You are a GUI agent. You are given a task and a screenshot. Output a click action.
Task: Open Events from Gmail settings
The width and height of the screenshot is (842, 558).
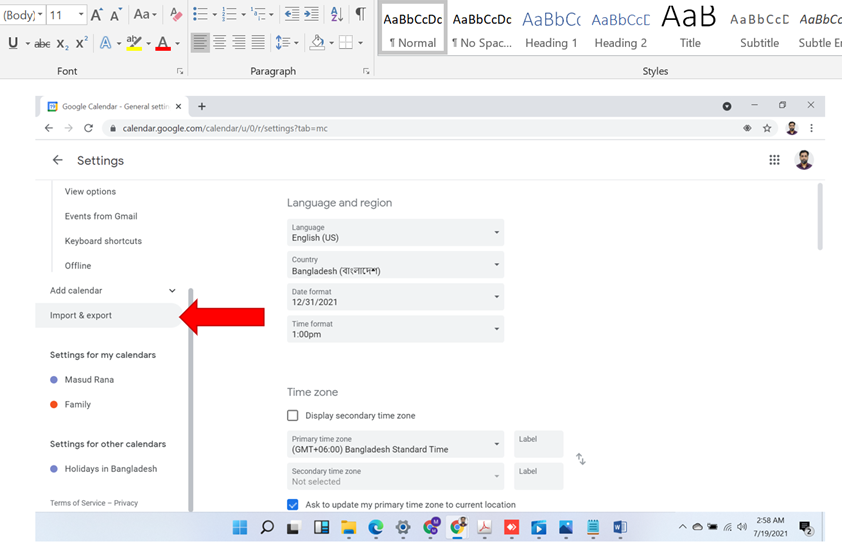point(101,216)
